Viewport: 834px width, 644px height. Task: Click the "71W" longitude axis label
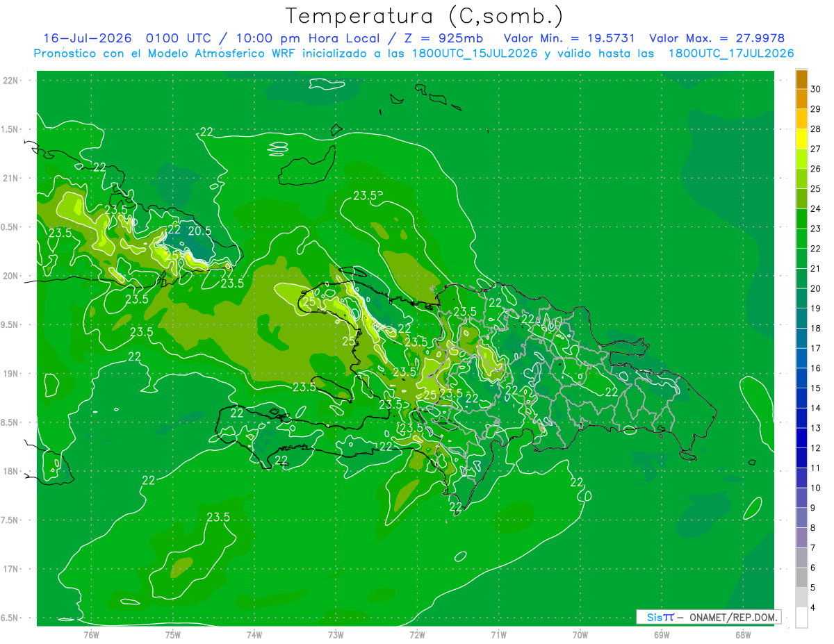coord(498,634)
